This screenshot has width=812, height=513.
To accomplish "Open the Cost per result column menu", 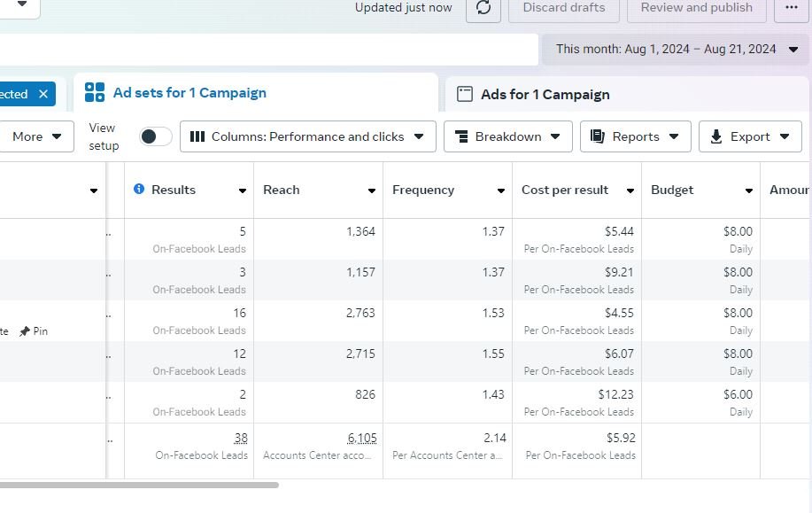I will [630, 190].
